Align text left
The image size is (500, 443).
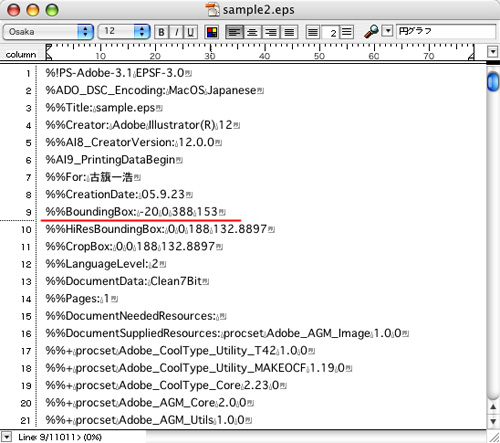235,32
